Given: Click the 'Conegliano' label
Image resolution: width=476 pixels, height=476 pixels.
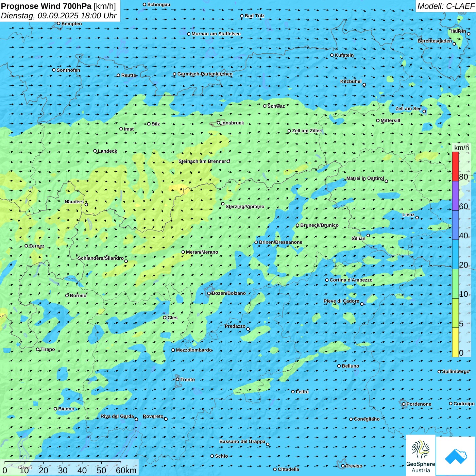Looking at the screenshot, I should 367,419.
